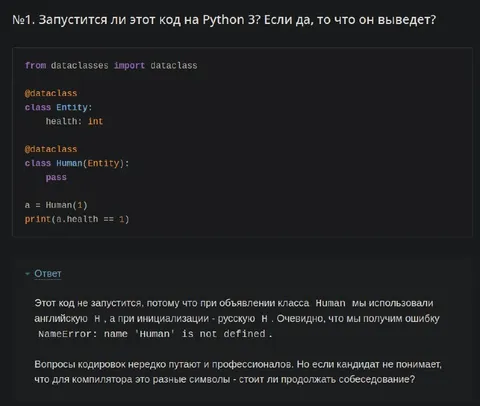Image resolution: width=480 pixels, height=406 pixels.
Task: Click the question heading '№1. Запустится ли этот код'
Action: pyautogui.click(x=224, y=20)
